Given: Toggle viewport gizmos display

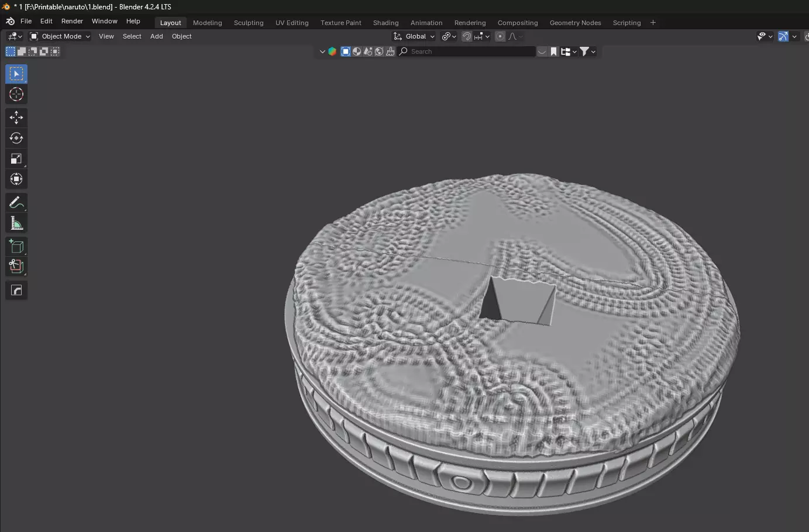Looking at the screenshot, I should click(783, 36).
